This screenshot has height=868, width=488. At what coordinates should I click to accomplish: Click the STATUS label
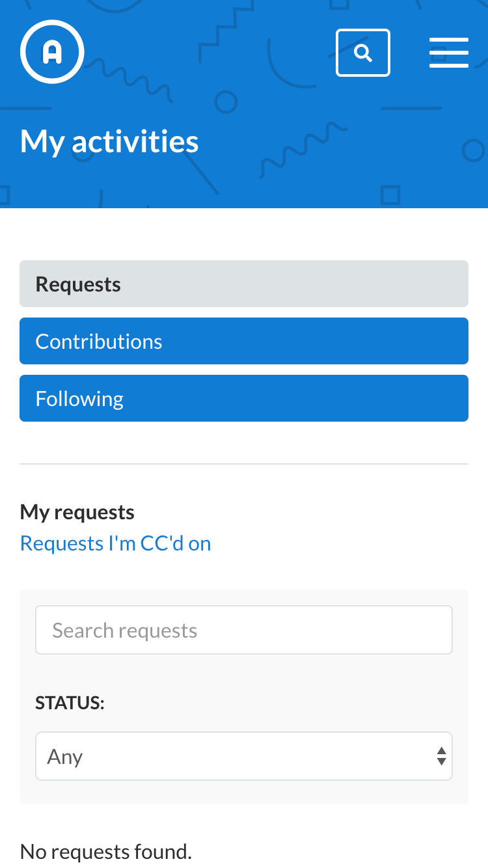pyautogui.click(x=70, y=703)
